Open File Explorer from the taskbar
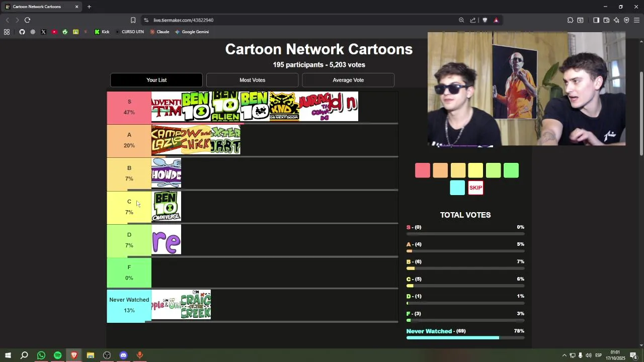The image size is (644, 362). click(91, 355)
